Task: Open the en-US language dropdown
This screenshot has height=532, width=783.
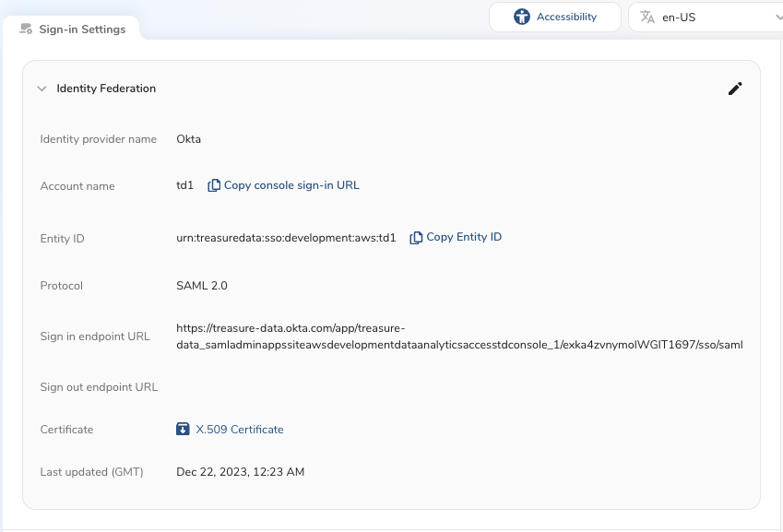Action: coord(706,17)
